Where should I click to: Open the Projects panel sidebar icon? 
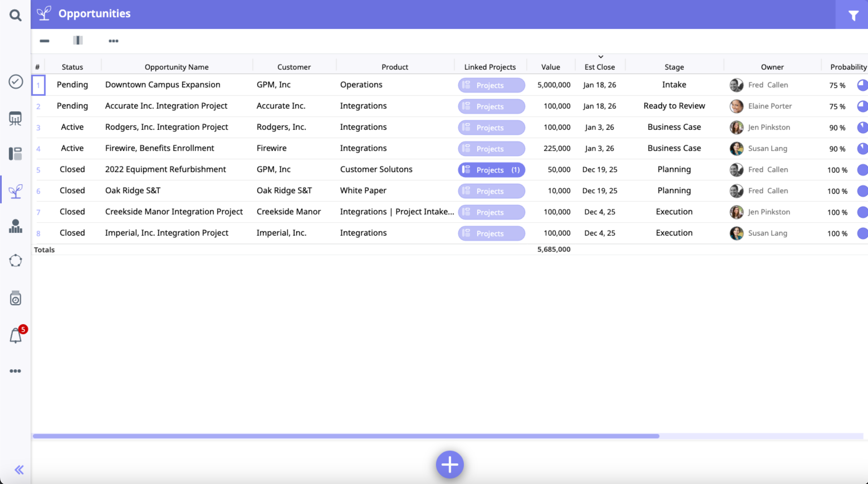click(15, 154)
